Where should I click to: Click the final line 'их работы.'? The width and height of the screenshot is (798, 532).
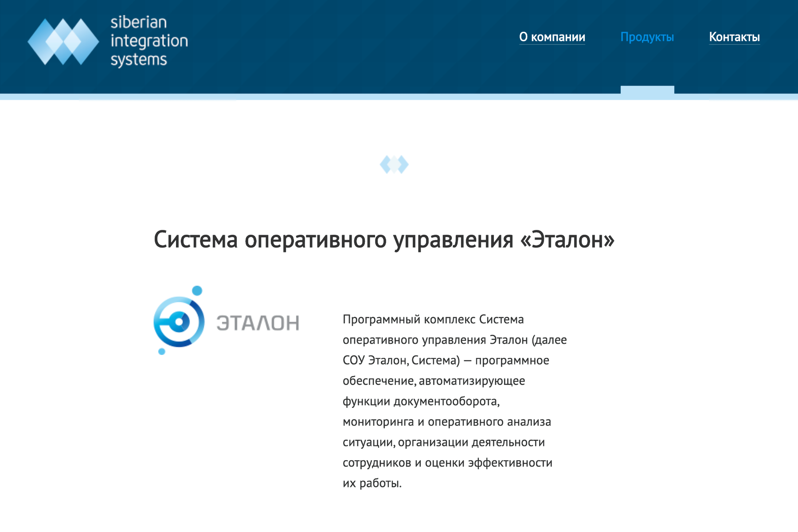coord(372,483)
